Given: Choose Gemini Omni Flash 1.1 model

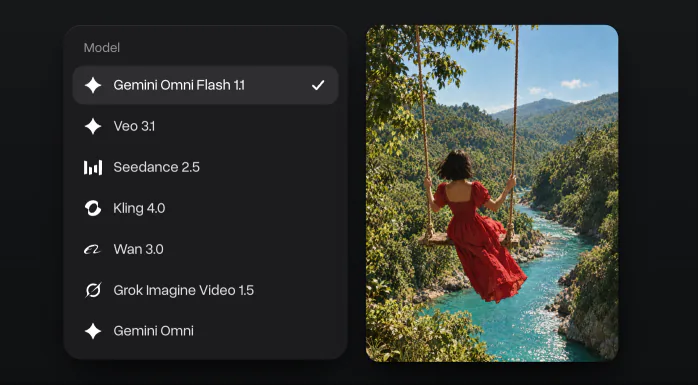Looking at the screenshot, I should pos(205,85).
